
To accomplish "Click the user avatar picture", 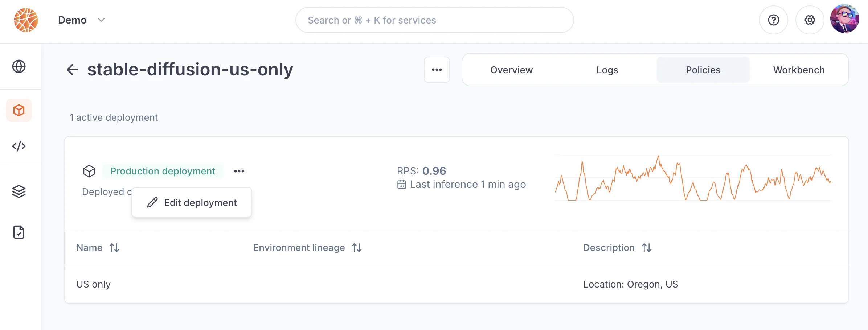I will [845, 19].
